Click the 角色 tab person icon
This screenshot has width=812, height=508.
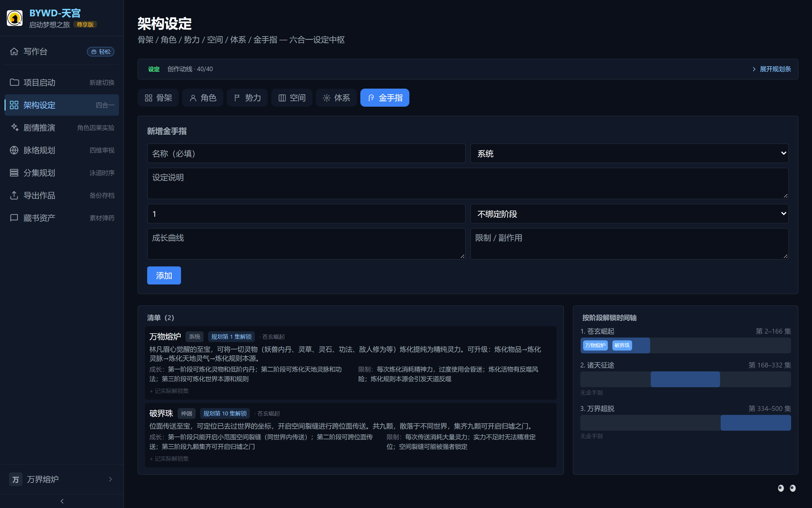[x=193, y=98]
